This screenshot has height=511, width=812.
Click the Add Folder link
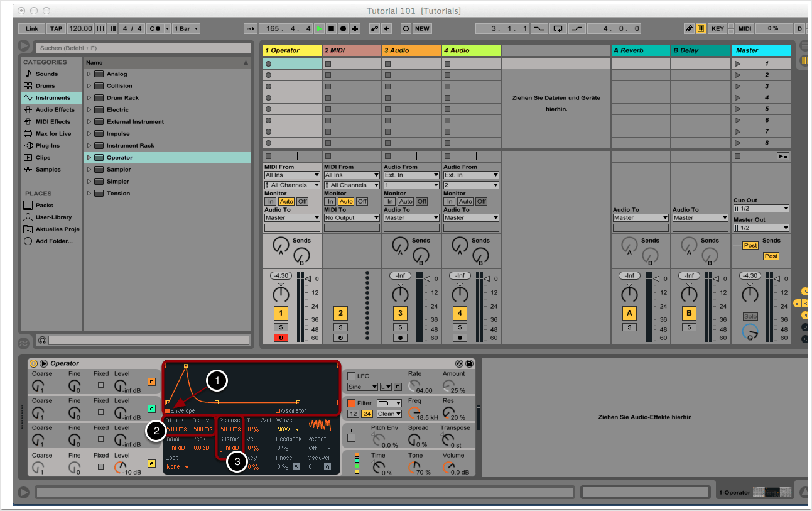pos(53,241)
